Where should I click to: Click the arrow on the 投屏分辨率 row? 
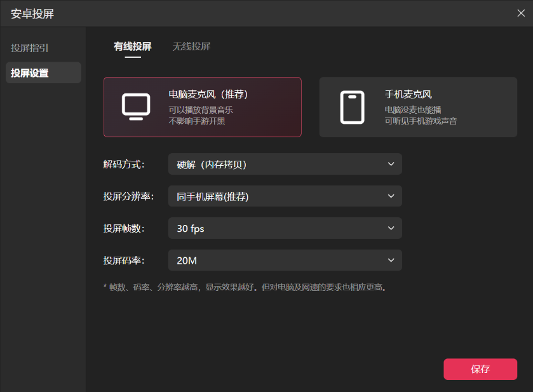(391, 196)
